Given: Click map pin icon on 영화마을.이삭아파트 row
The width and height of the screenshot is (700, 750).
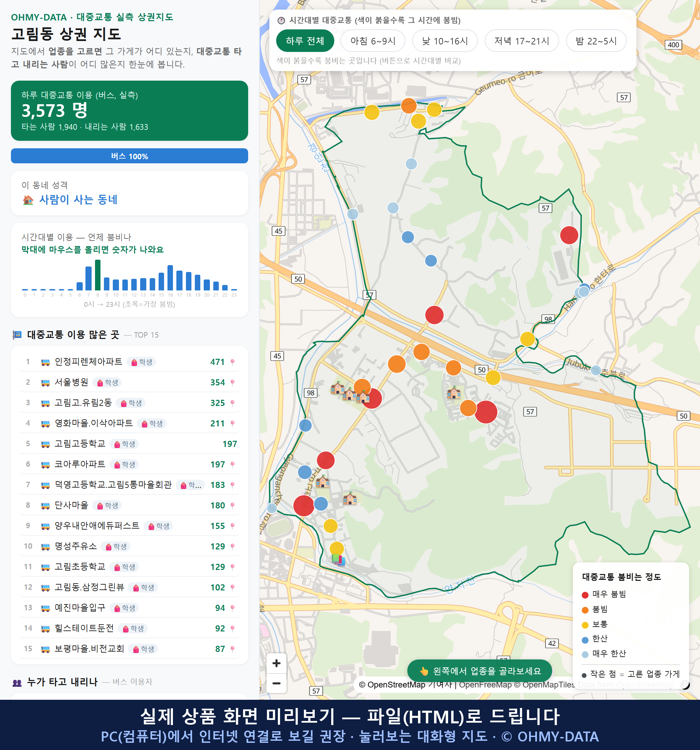Looking at the screenshot, I should point(232,424).
